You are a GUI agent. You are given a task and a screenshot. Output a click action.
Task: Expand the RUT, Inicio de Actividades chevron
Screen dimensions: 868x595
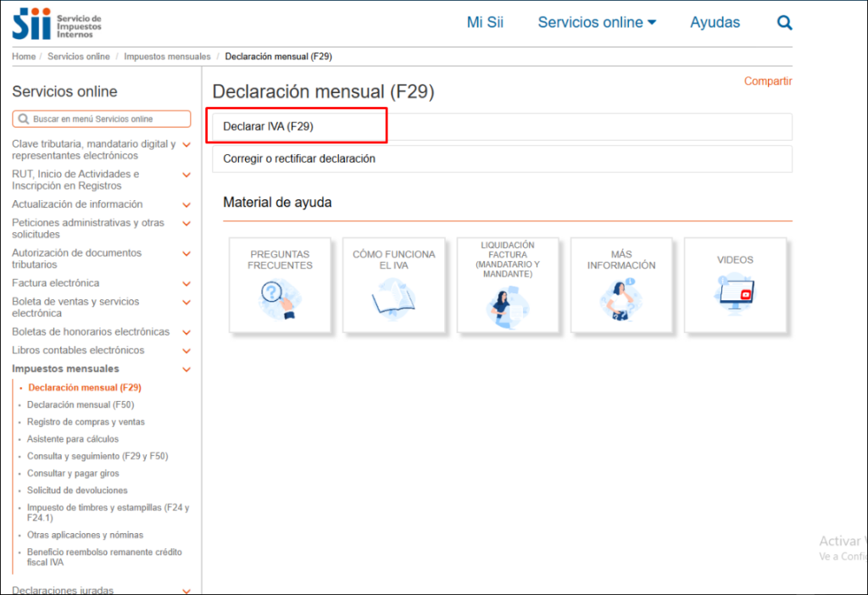pos(186,175)
